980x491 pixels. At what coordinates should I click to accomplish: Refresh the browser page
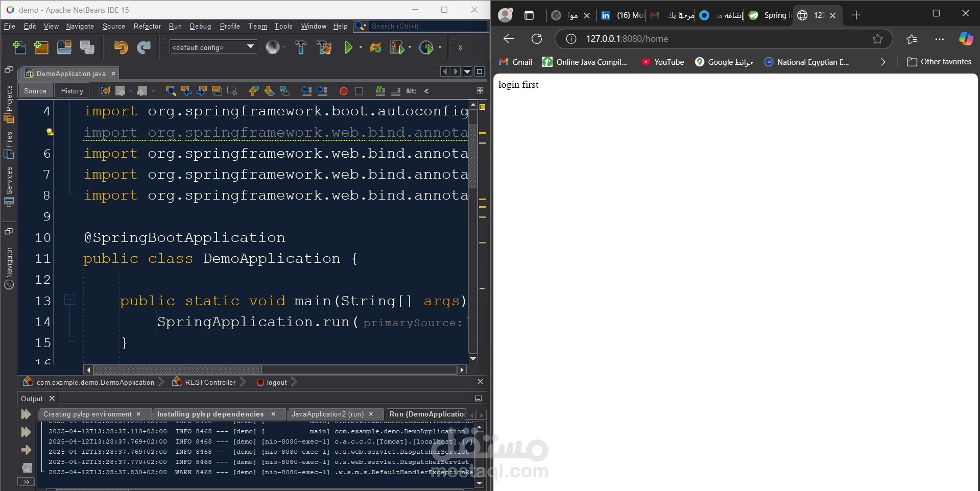[x=537, y=39]
